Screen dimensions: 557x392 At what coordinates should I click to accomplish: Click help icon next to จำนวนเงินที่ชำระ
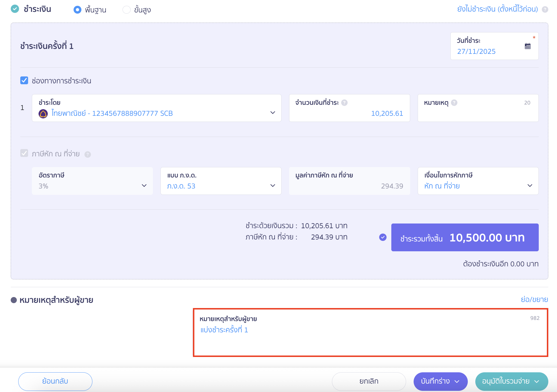[x=344, y=103]
